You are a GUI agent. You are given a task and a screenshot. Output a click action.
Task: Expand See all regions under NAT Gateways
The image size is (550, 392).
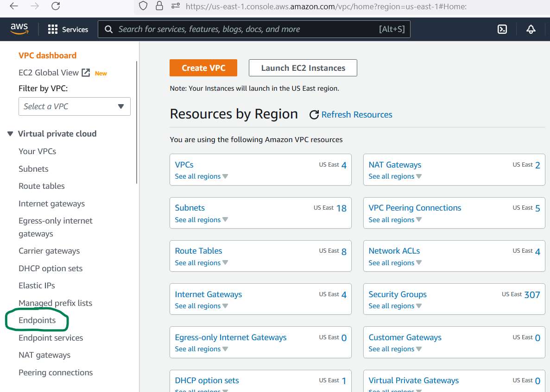tap(395, 176)
